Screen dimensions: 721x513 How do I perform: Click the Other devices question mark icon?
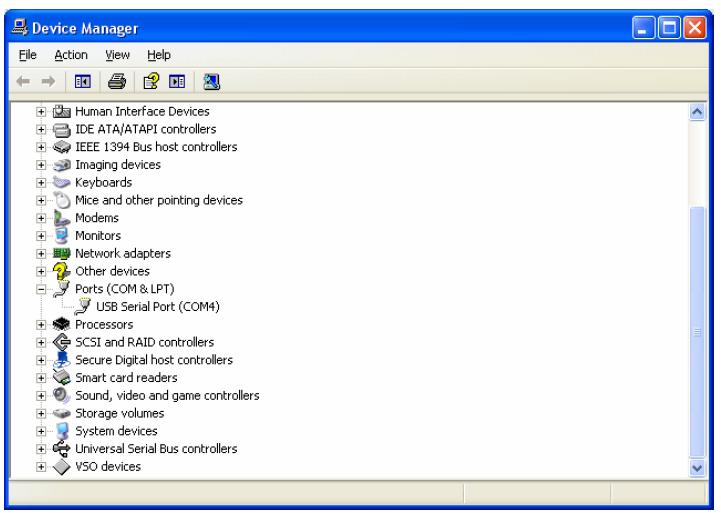tap(62, 271)
